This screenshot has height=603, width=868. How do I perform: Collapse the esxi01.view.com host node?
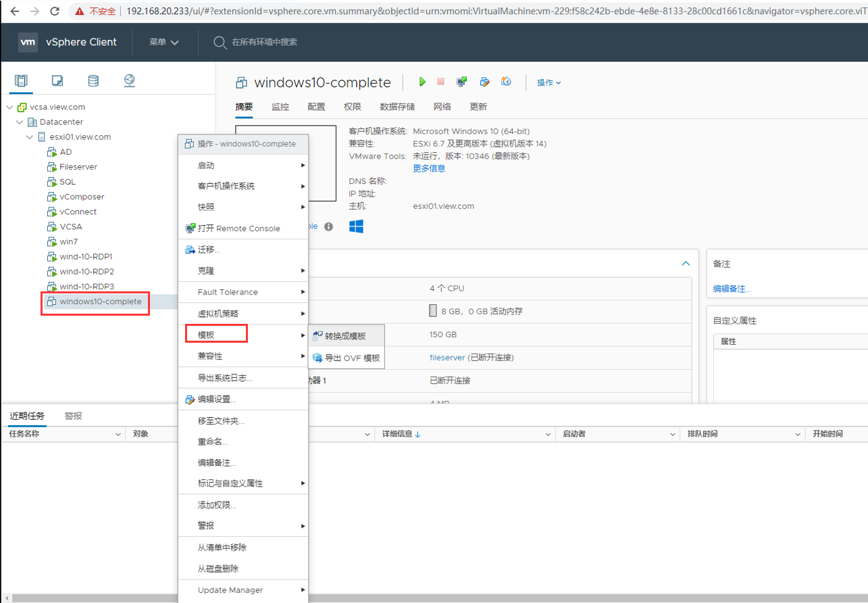click(30, 137)
